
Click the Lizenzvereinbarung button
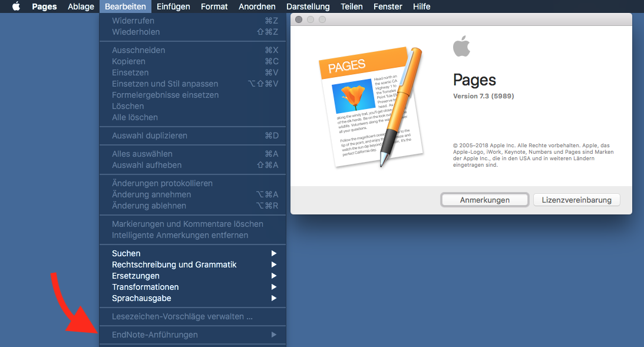click(x=577, y=200)
